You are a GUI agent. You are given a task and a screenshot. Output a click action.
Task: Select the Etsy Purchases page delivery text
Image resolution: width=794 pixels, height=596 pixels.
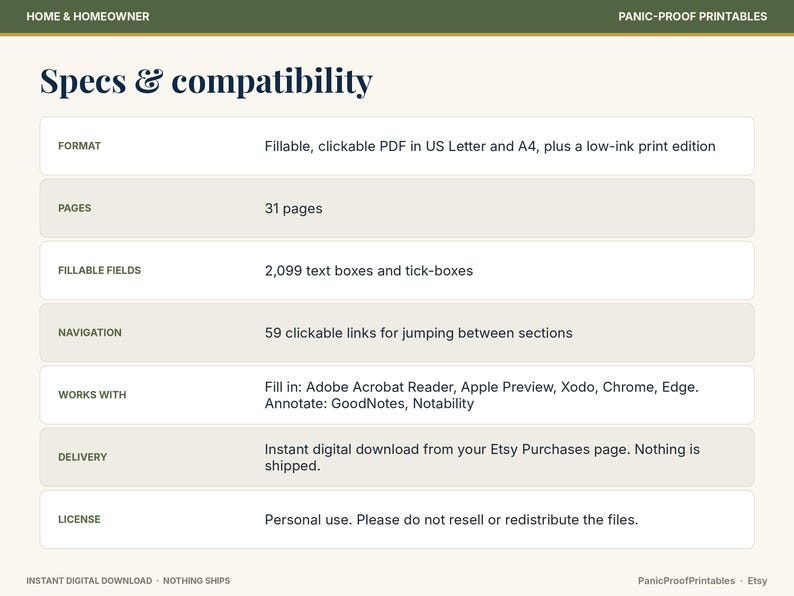482,457
